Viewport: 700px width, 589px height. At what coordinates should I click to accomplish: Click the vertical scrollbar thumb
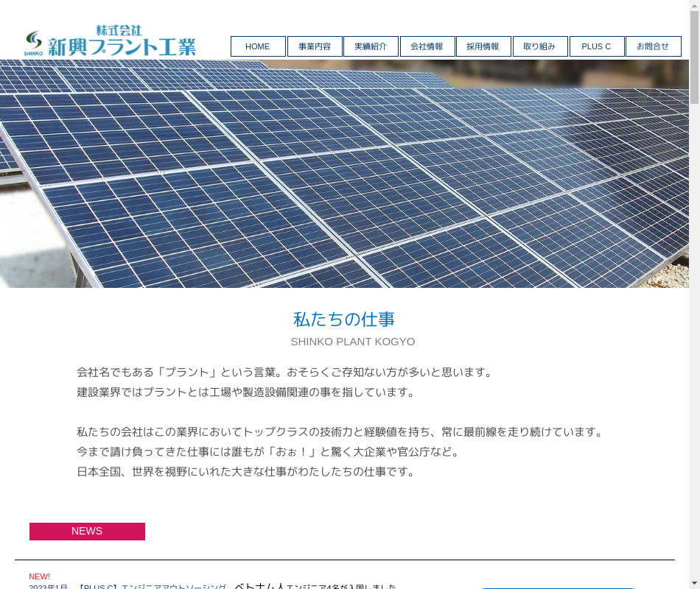coord(694,57)
